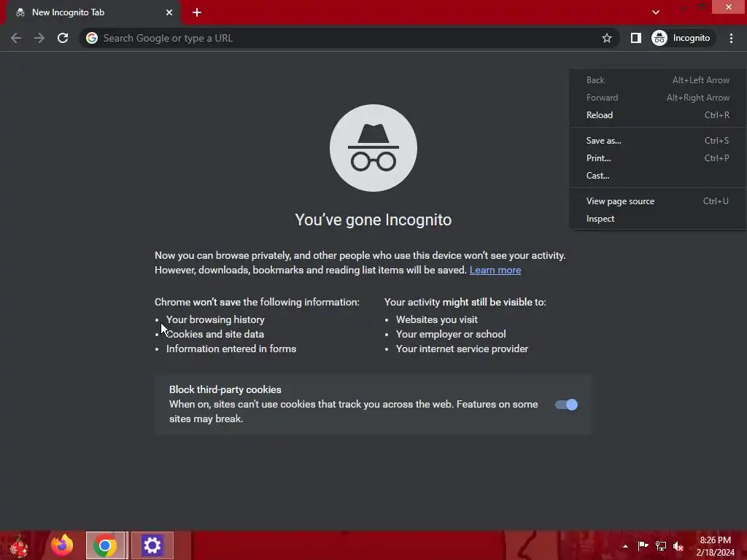
Task: Select View page source menu entry
Action: [x=657, y=201]
